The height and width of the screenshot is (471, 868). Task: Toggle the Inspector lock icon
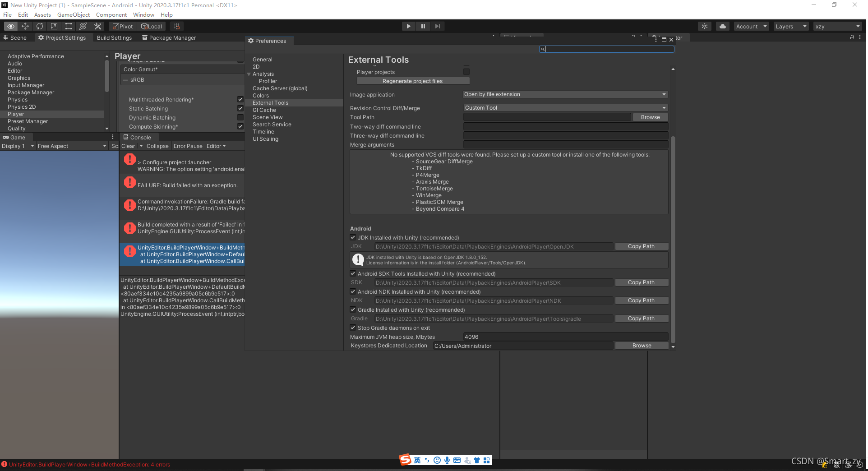852,37
